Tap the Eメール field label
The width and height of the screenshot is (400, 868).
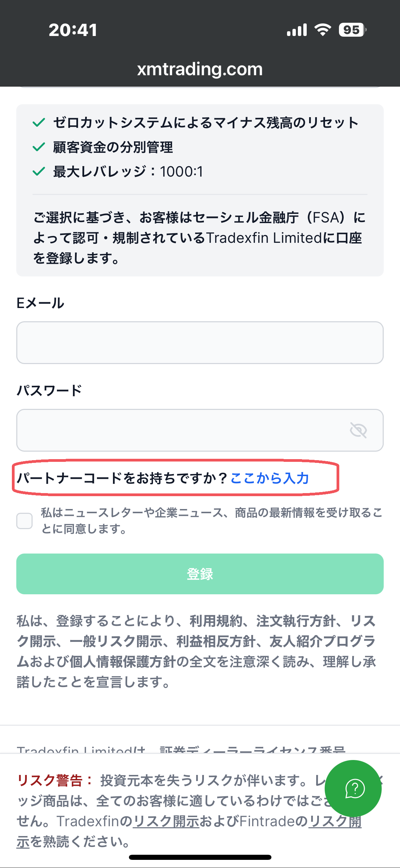tap(40, 303)
